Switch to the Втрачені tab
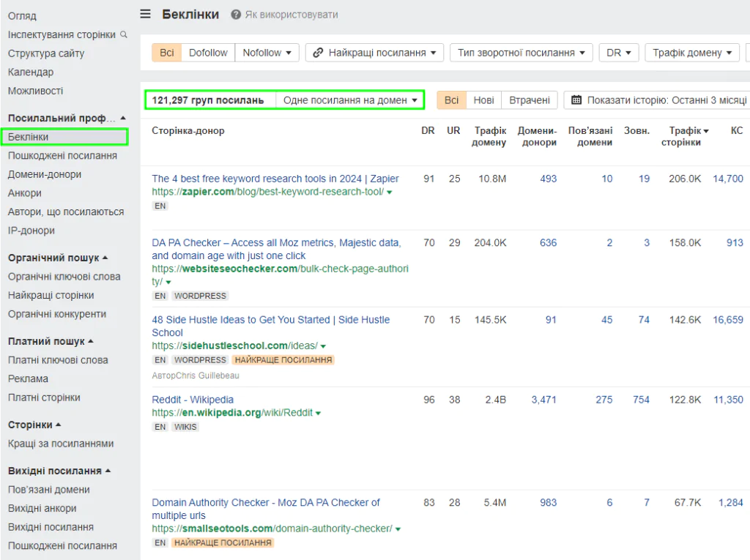The width and height of the screenshot is (750, 560). click(x=529, y=100)
